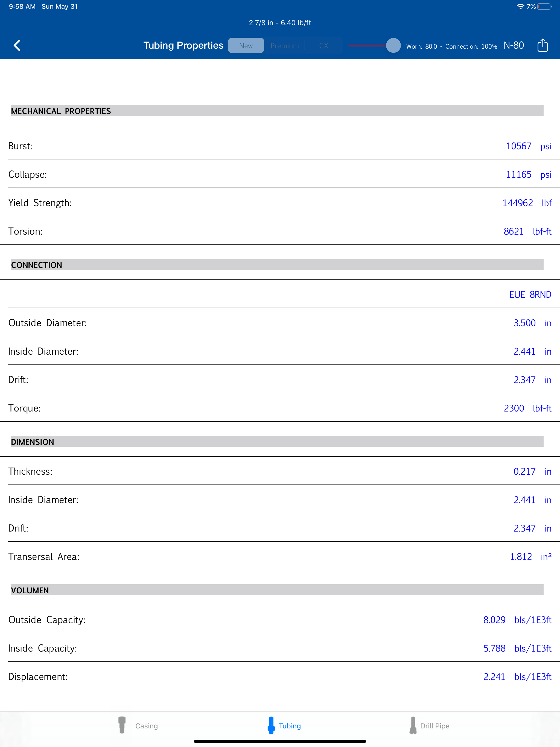Viewport: 560px width, 747px height.
Task: Tap the lbf-ft unit for Torsion
Action: click(542, 231)
